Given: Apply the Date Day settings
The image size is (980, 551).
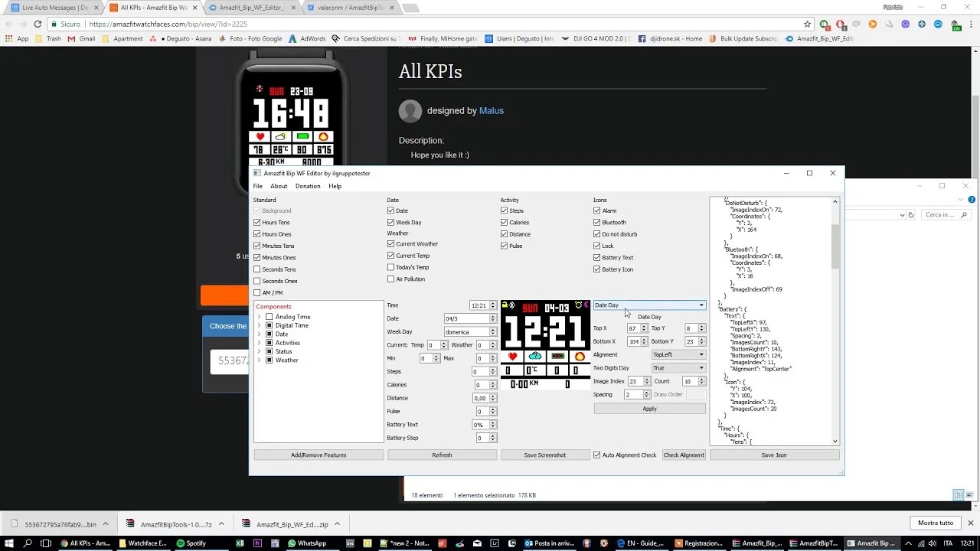Looking at the screenshot, I should [x=649, y=409].
